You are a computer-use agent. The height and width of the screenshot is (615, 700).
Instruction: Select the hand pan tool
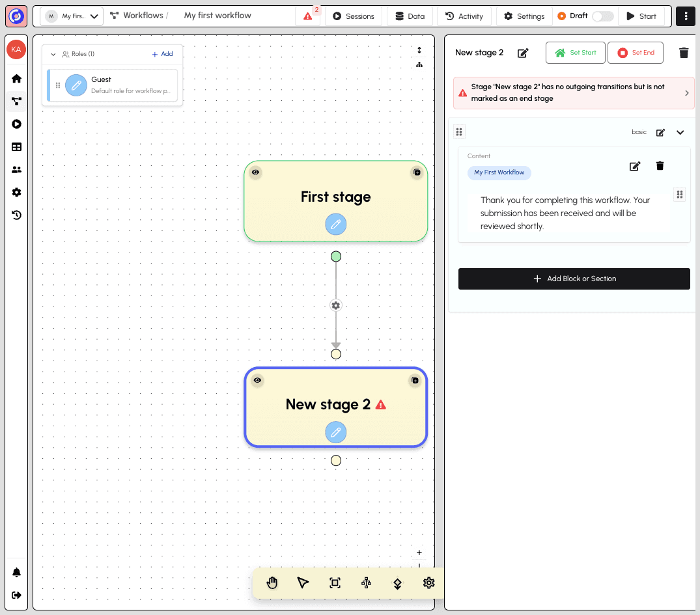pyautogui.click(x=272, y=582)
